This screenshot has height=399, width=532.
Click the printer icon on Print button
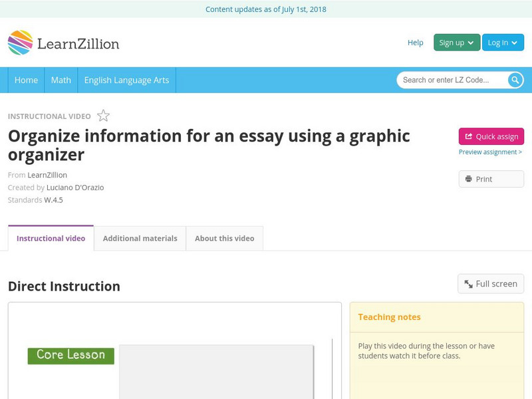[468, 178]
